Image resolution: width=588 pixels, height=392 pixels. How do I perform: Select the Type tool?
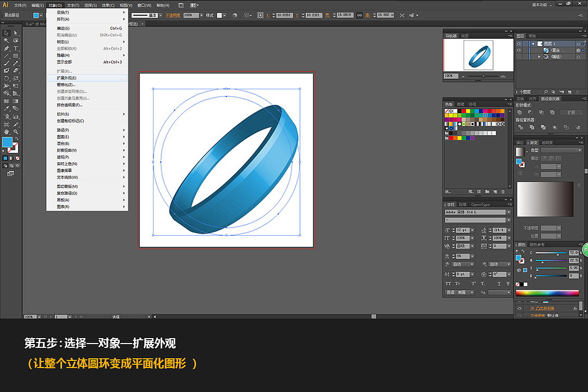point(16,48)
